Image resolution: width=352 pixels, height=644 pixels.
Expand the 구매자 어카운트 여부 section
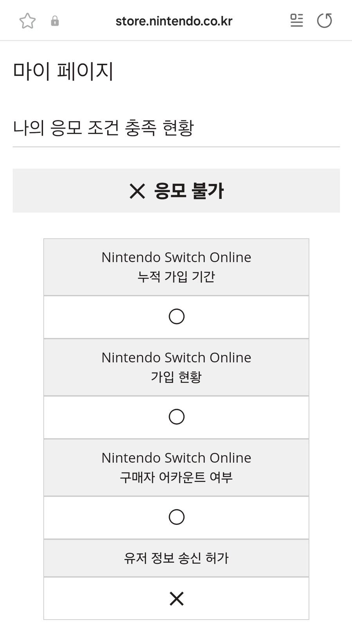tap(176, 467)
